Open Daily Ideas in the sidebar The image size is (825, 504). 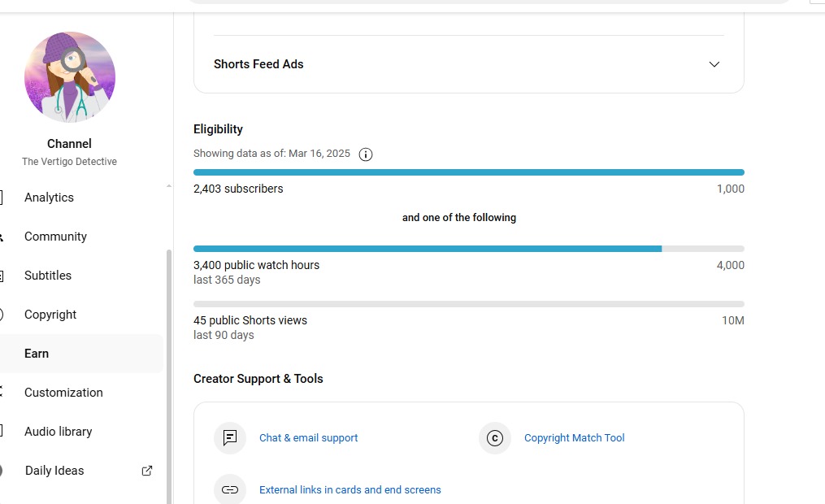click(x=54, y=471)
